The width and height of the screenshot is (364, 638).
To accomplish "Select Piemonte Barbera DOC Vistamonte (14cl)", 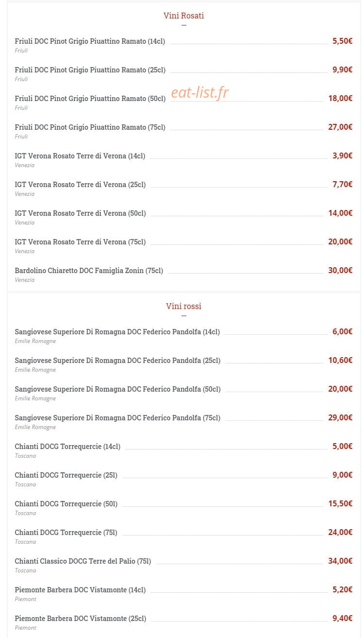I will click(x=80, y=590).
